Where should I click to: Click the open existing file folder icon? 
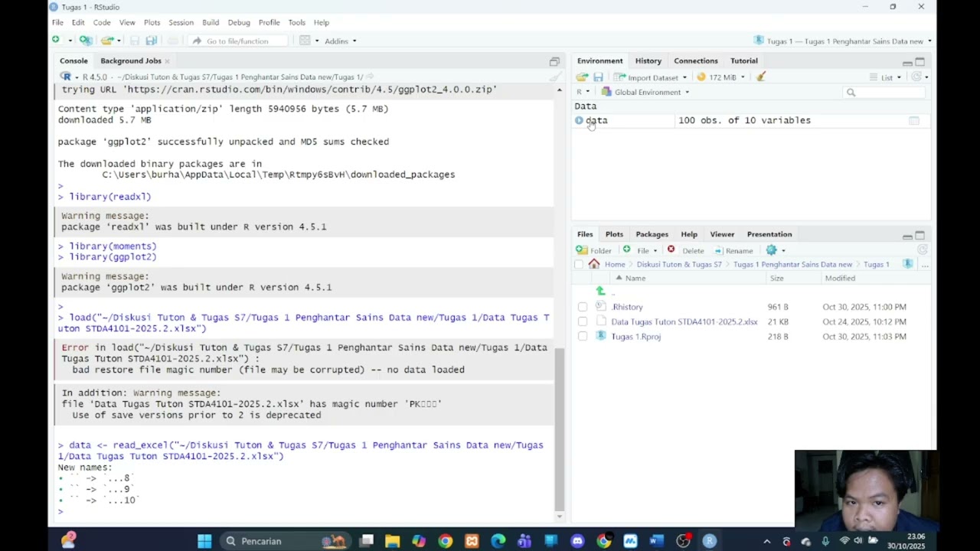click(106, 41)
